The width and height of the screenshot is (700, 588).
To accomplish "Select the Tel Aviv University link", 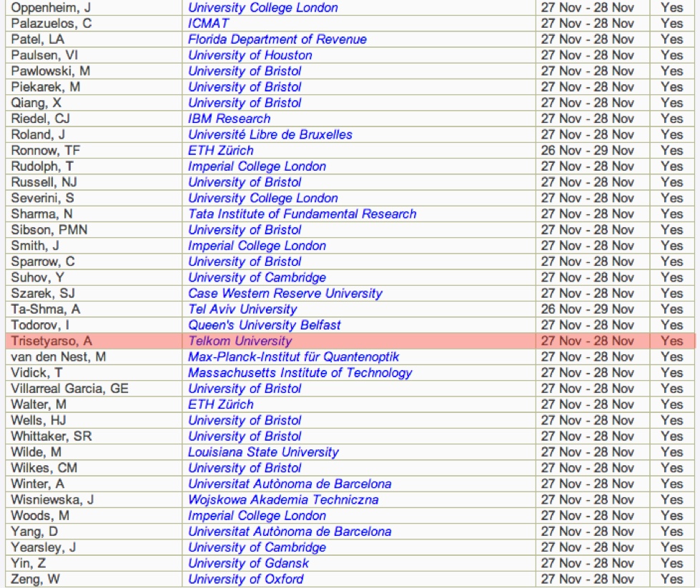I will click(242, 309).
